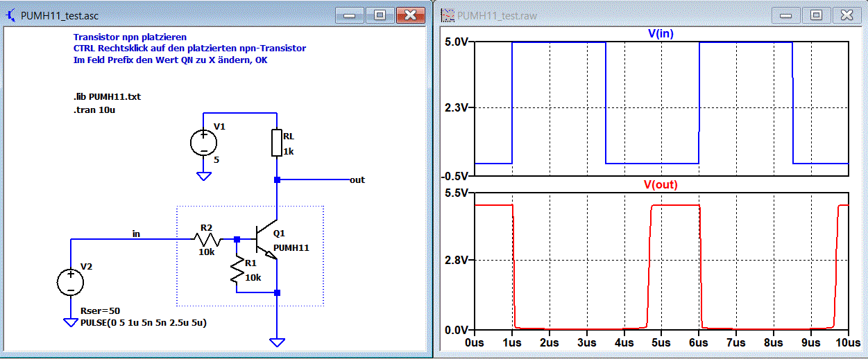Click the in net label
Image resolution: width=868 pixels, height=359 pixels.
(136, 234)
